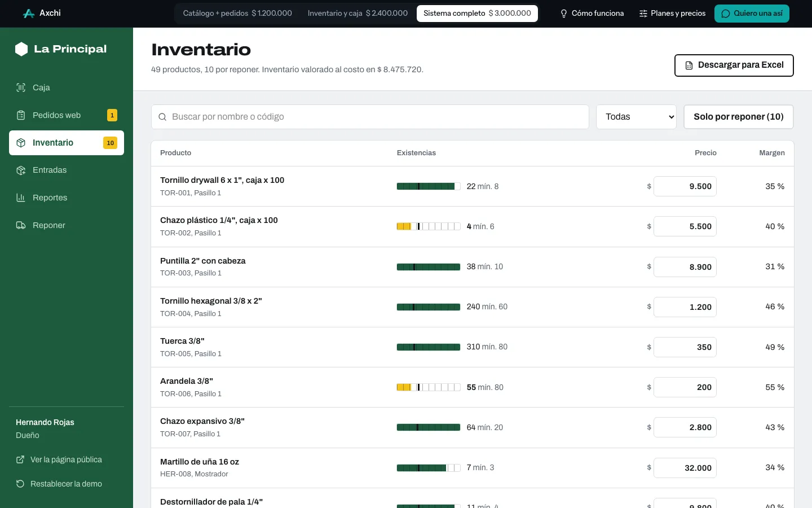812x508 pixels.
Task: Click stock bar of Arandela 3/8"
Action: point(429,387)
